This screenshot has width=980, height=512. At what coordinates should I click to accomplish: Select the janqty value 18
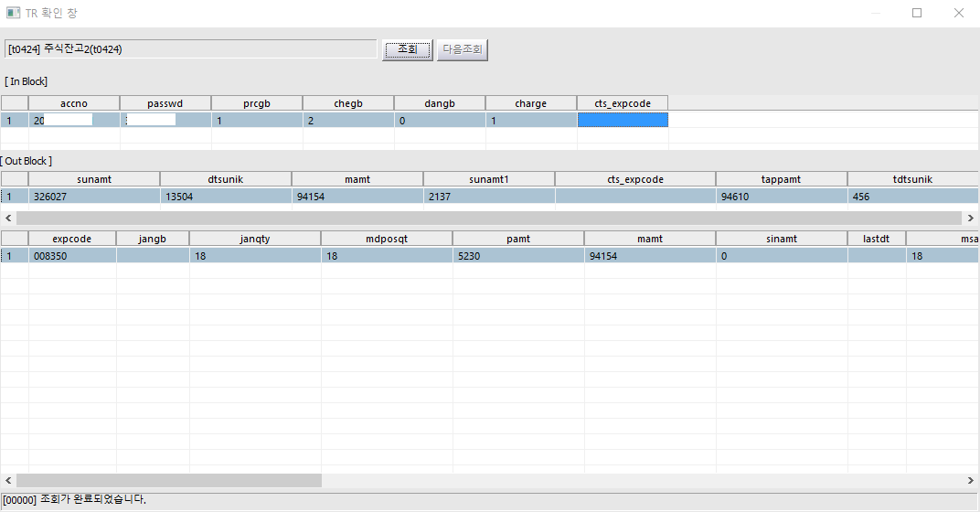tap(255, 256)
